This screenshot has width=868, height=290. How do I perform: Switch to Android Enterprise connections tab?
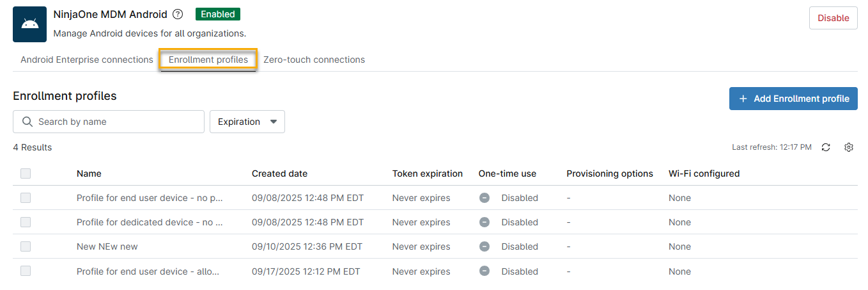click(x=87, y=60)
